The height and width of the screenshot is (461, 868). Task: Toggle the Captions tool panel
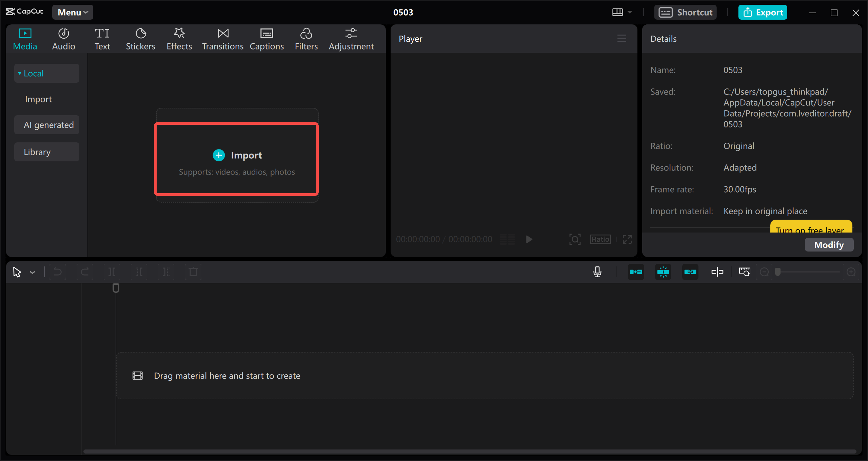(266, 38)
